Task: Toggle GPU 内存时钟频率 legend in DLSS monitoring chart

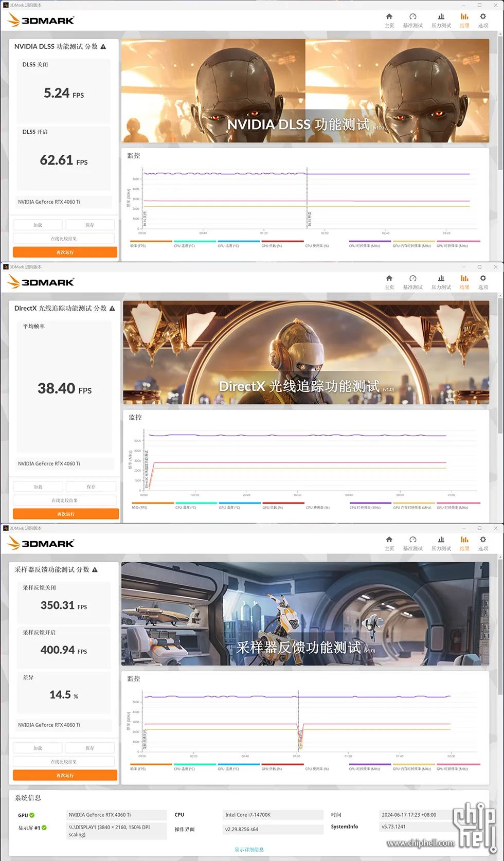Action: coord(413,244)
